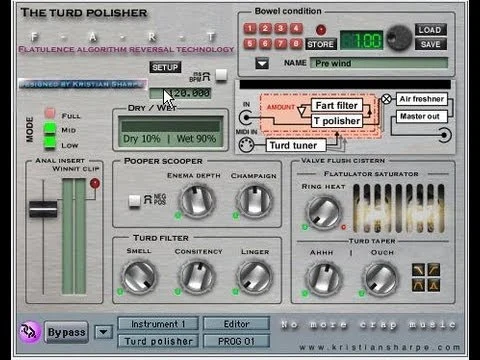The height and width of the screenshot is (360, 480).
Task: Toggle the ms/BPM square switch
Action: (x=221, y=75)
